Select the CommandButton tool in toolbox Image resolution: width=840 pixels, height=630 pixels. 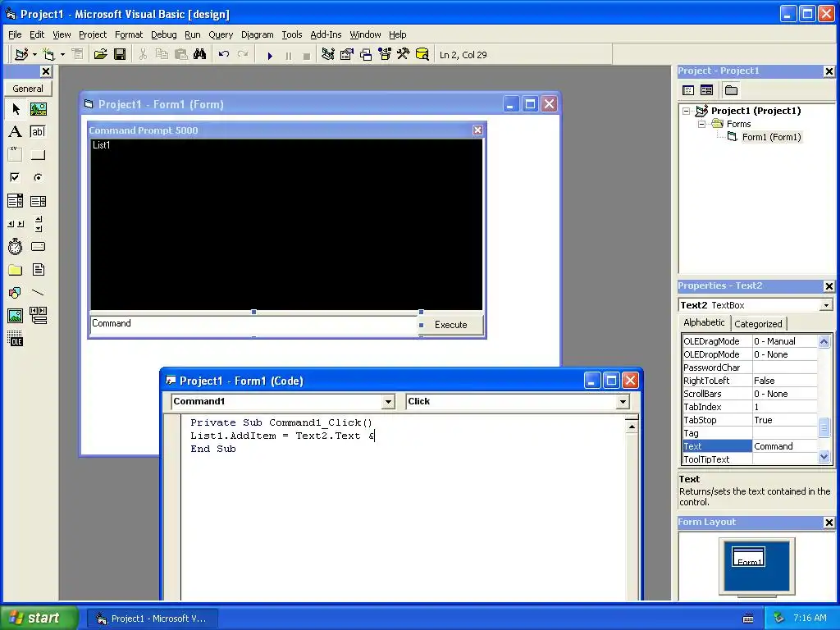[x=38, y=155]
